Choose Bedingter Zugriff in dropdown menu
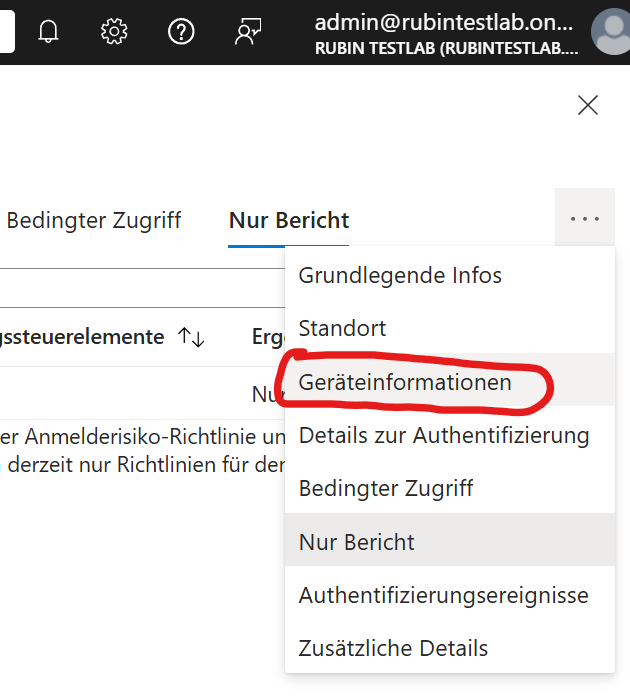 (385, 488)
